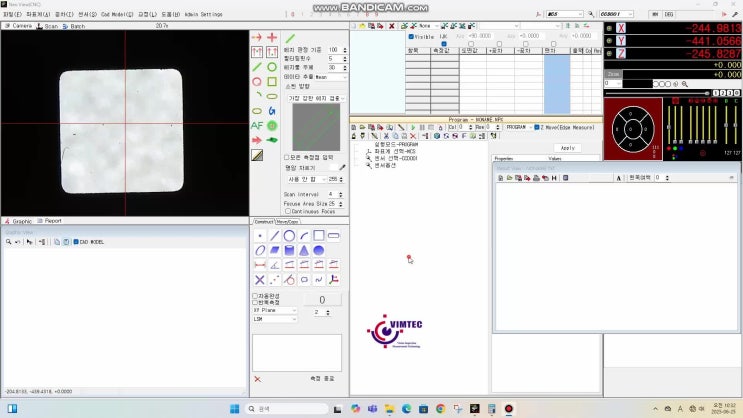Switch to the Move/Copy tab
743x418 pixels.
[287, 222]
